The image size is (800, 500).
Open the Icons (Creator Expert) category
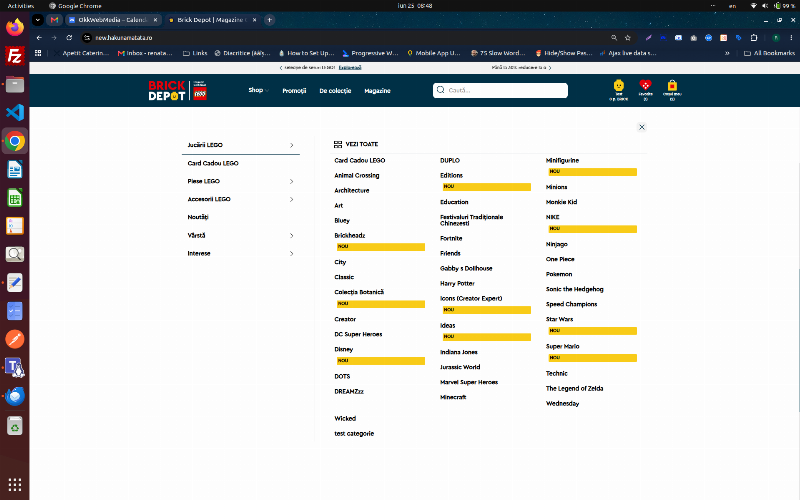[471, 298]
